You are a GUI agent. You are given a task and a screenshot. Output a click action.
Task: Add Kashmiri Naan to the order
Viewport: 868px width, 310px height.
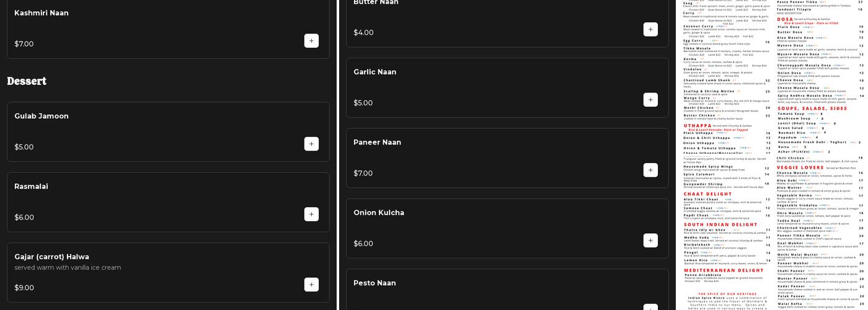311,41
